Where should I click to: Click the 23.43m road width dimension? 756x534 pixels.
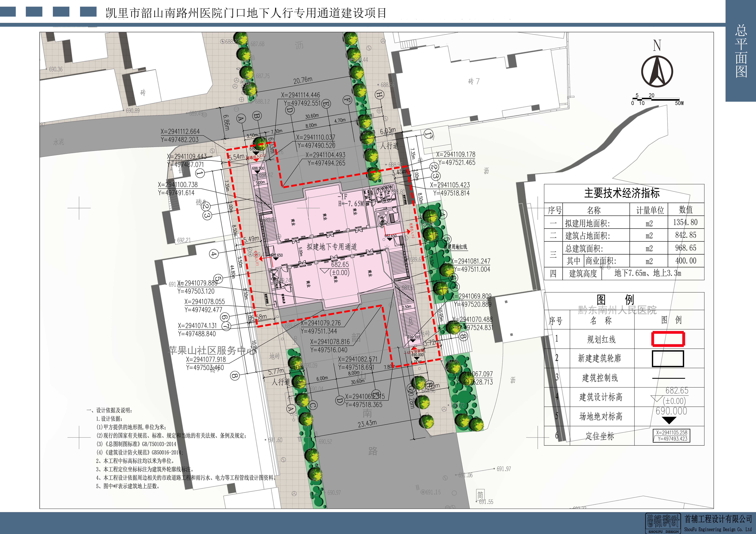click(367, 423)
